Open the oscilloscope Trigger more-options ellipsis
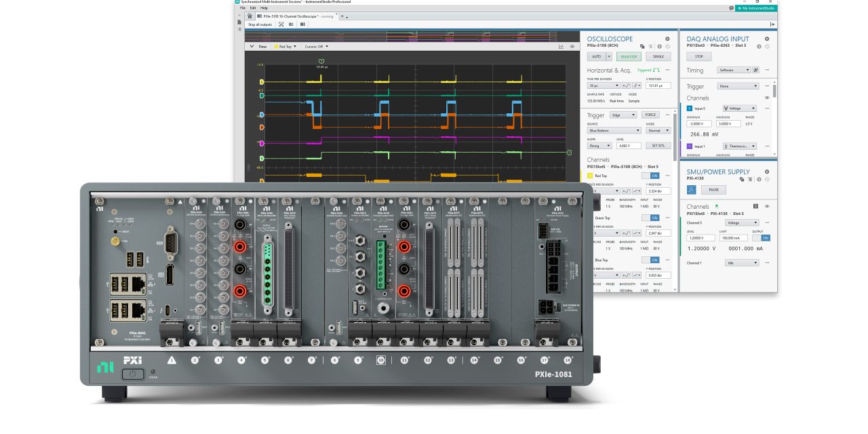The width and height of the screenshot is (868, 434). (667, 115)
